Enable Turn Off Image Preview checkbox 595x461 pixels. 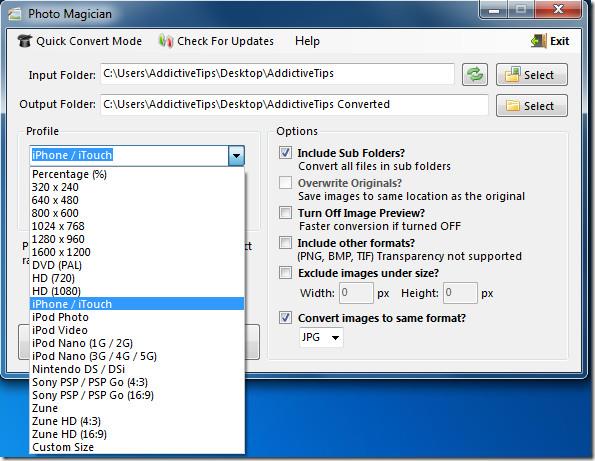coord(285,212)
